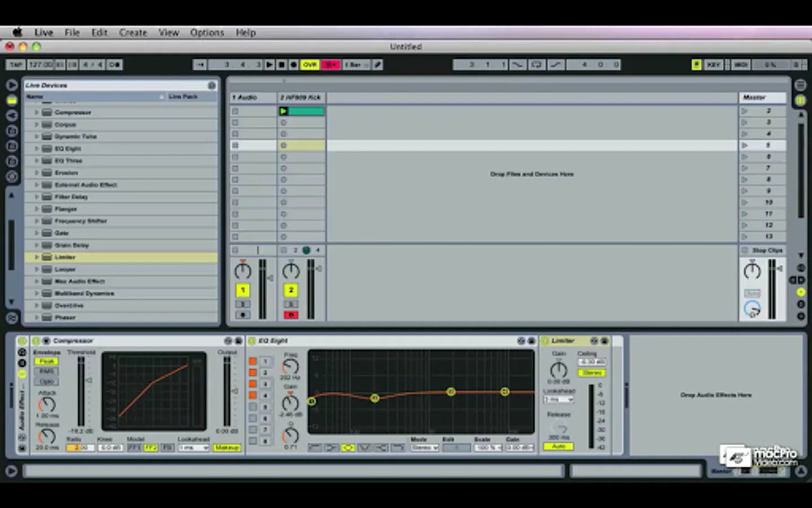
Task: Click the transport Stop button
Action: [281, 65]
